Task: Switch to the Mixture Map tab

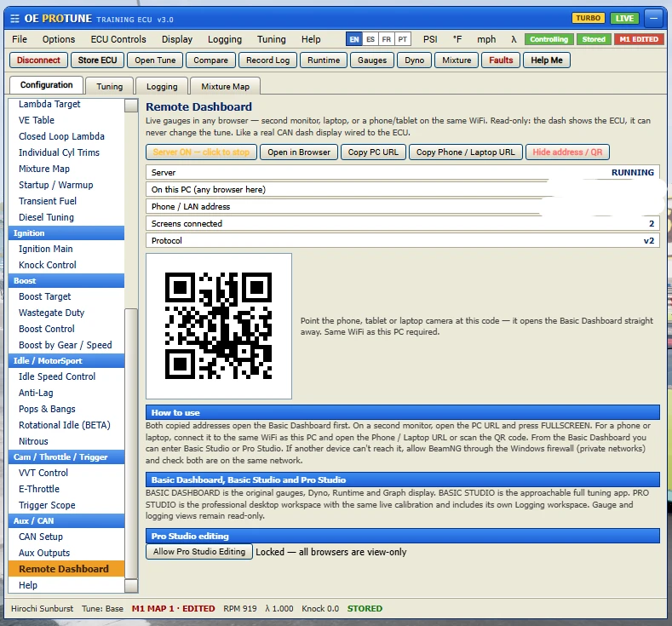Action: pyautogui.click(x=225, y=86)
